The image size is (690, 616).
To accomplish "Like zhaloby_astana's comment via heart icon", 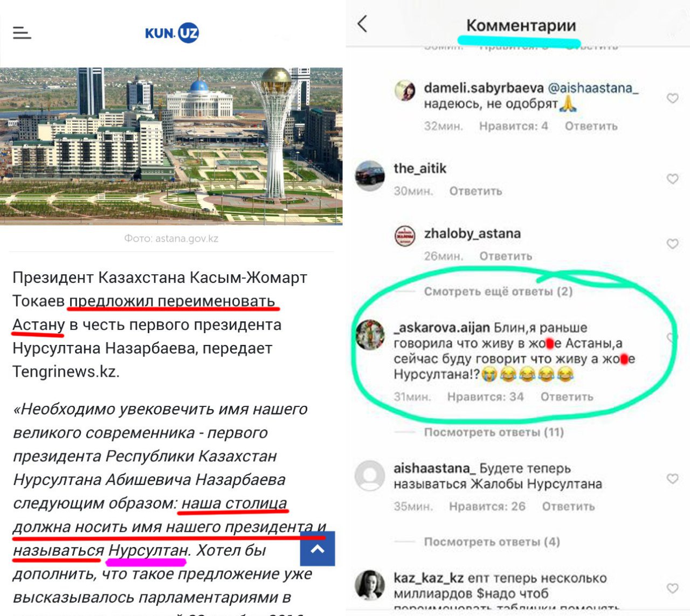I will point(672,244).
